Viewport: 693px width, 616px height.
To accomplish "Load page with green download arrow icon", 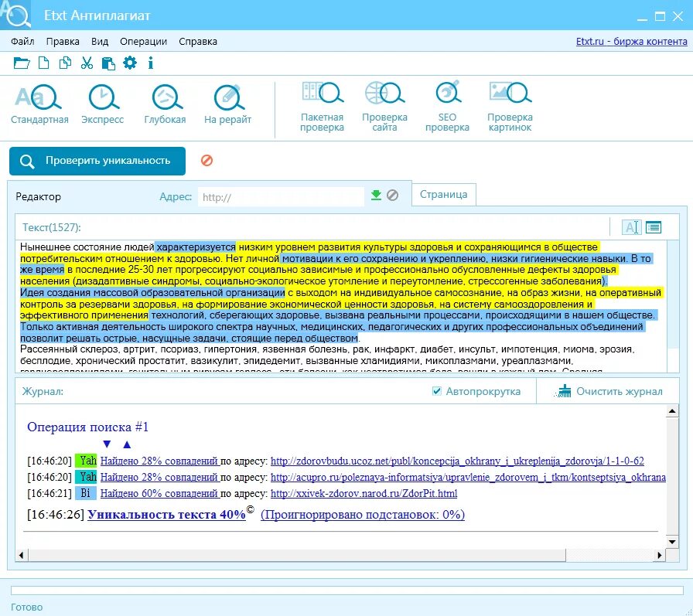I will click(x=376, y=195).
